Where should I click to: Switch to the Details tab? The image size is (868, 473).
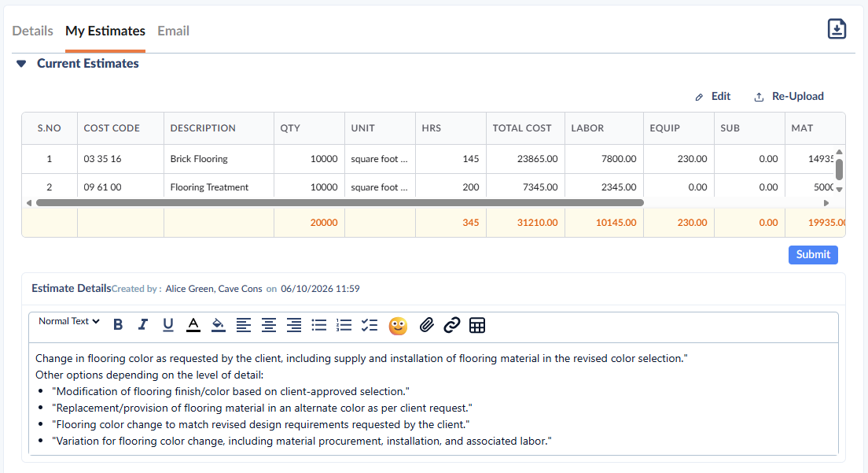(x=33, y=31)
